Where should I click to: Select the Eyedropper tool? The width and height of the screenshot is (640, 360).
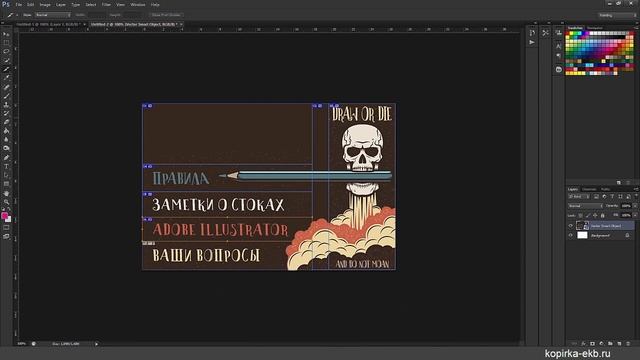click(6, 78)
